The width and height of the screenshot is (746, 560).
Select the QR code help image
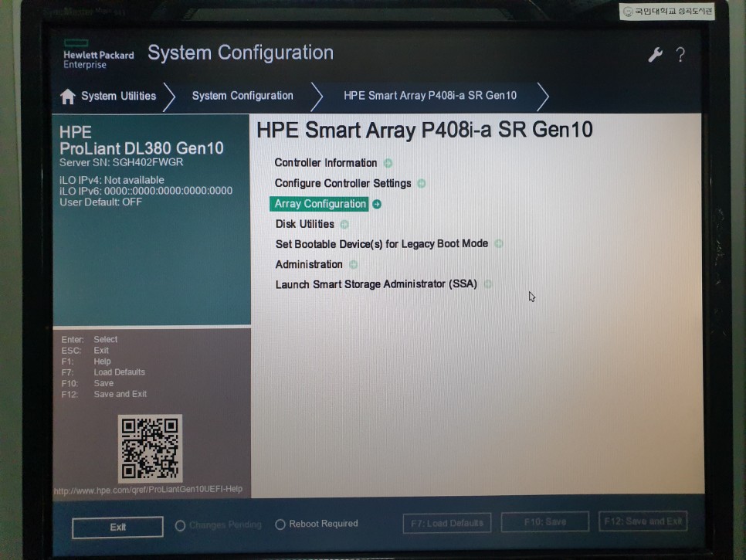(150, 448)
